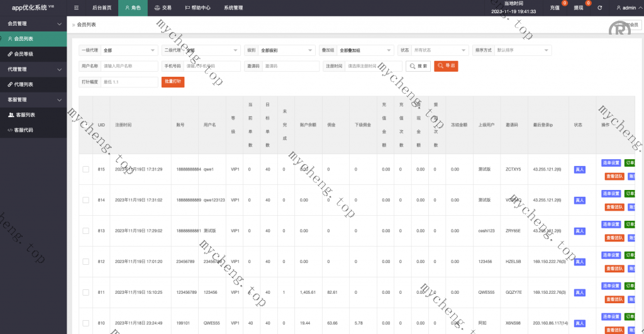The image size is (644, 334).
Task: Open the 排序方式 sort dropdown
Action: click(x=522, y=50)
